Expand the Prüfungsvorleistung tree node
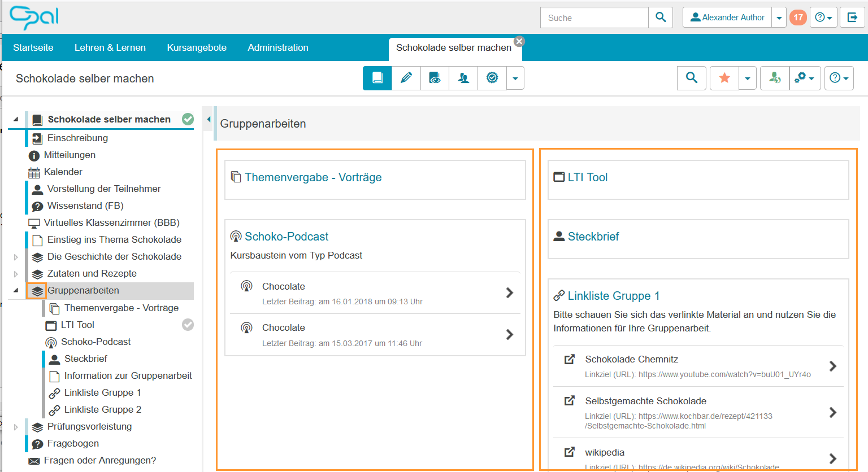 [16, 427]
